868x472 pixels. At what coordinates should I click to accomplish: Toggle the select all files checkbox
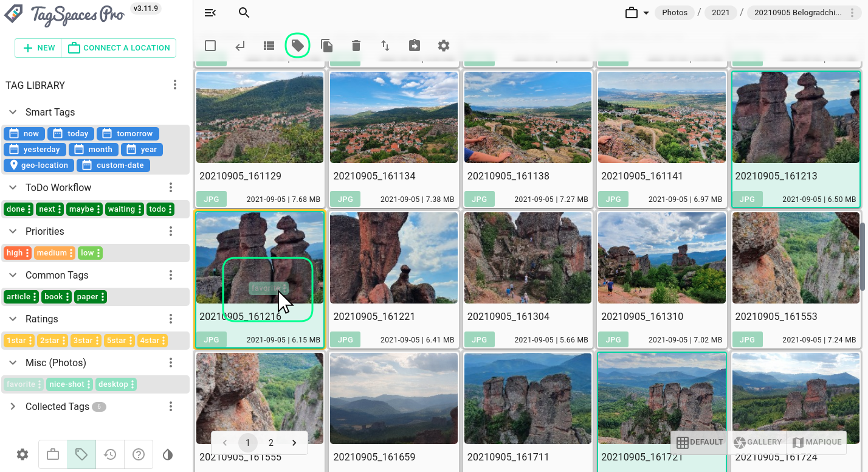(210, 46)
